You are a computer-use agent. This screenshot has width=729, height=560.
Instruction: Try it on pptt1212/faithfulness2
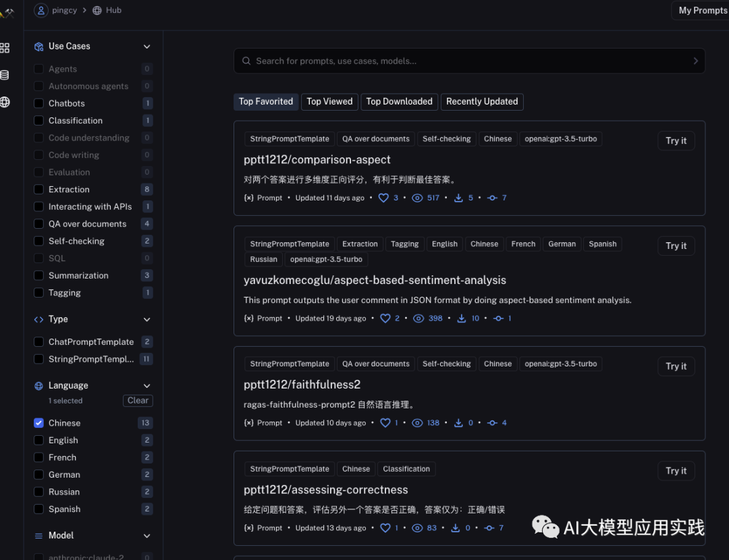pyautogui.click(x=676, y=366)
